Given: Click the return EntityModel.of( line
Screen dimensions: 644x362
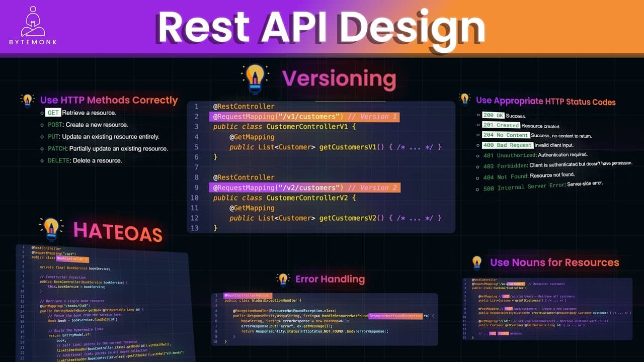Looking at the screenshot, I should click(68, 335).
